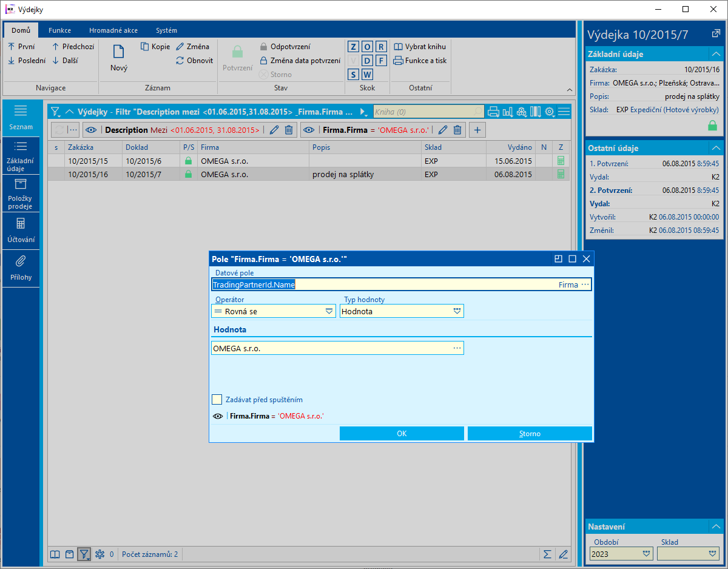Confirm the dialog with OK
The width and height of the screenshot is (728, 569).
(402, 434)
